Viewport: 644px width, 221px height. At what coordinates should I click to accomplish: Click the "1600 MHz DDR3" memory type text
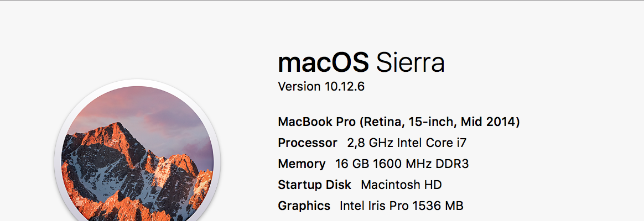click(421, 164)
